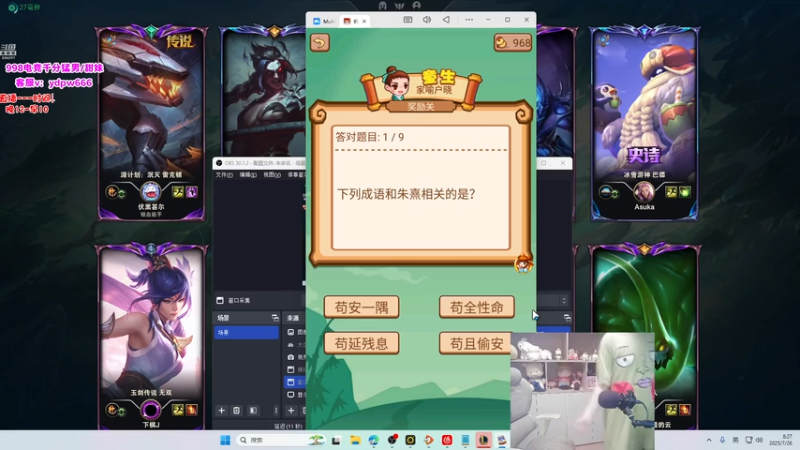Add a new source with the plus icon

click(x=291, y=410)
